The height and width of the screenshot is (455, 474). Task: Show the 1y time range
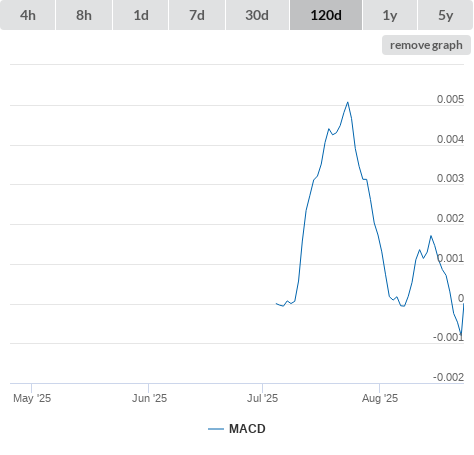[390, 15]
